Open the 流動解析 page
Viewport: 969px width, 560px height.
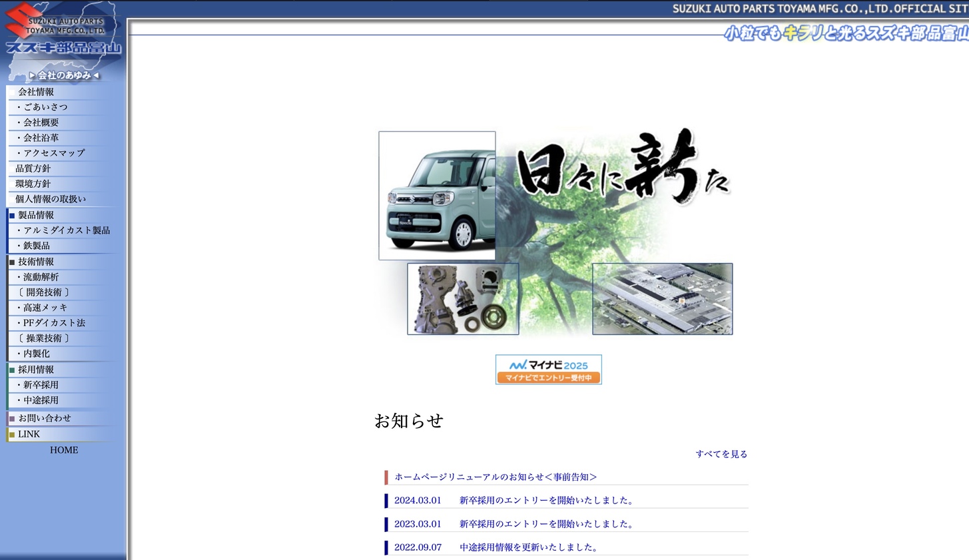(x=41, y=277)
